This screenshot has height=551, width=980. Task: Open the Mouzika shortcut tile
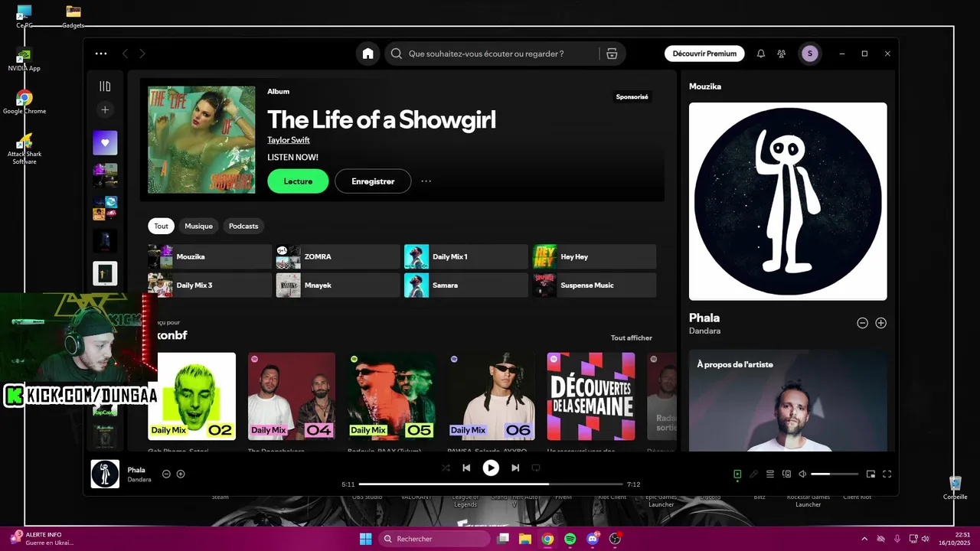coord(210,257)
